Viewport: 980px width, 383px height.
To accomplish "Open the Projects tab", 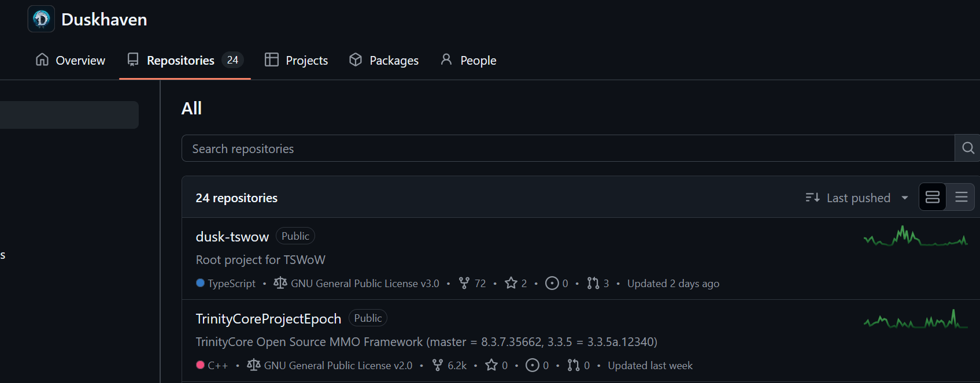I will 296,60.
